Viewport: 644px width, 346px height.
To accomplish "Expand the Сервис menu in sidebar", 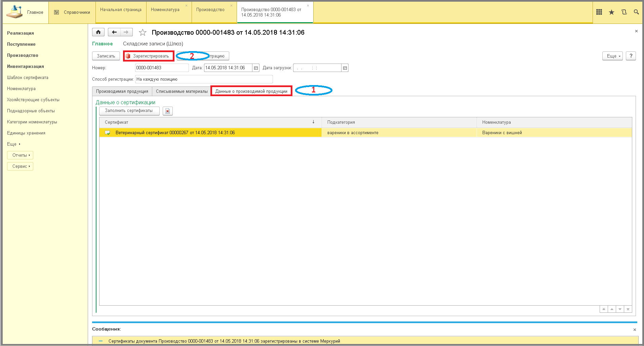I will (20, 166).
